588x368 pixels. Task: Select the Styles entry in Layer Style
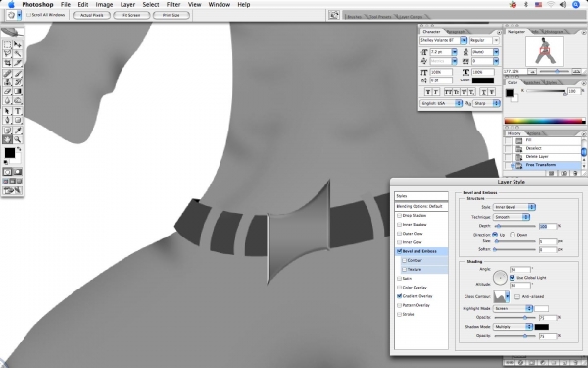pyautogui.click(x=421, y=196)
